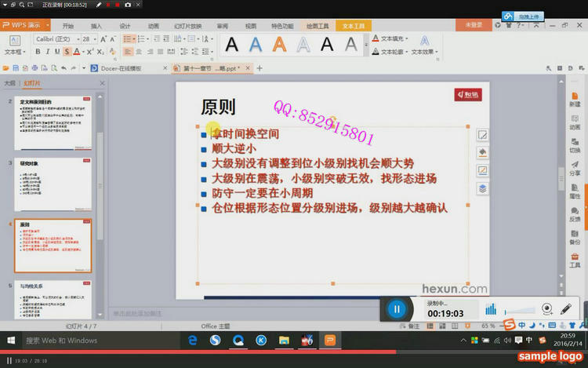Toggle text shadow S button
Screen dimensions: 588x368
point(67,52)
